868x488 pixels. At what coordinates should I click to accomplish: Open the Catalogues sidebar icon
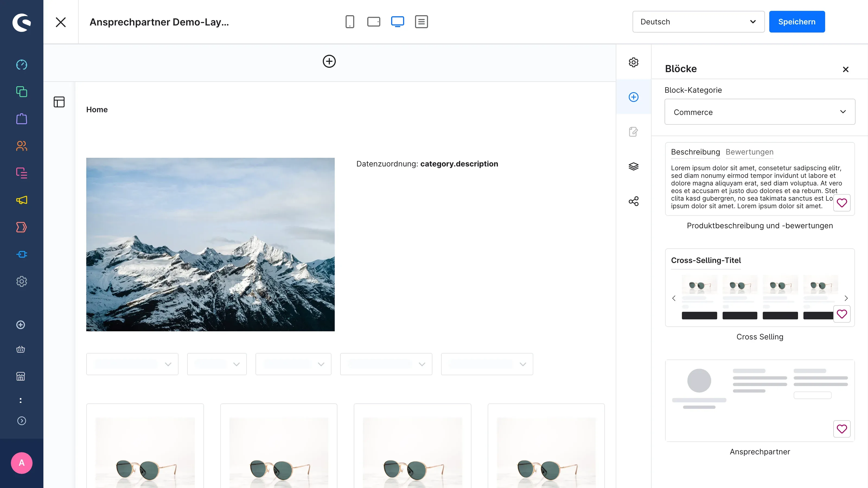(x=22, y=92)
